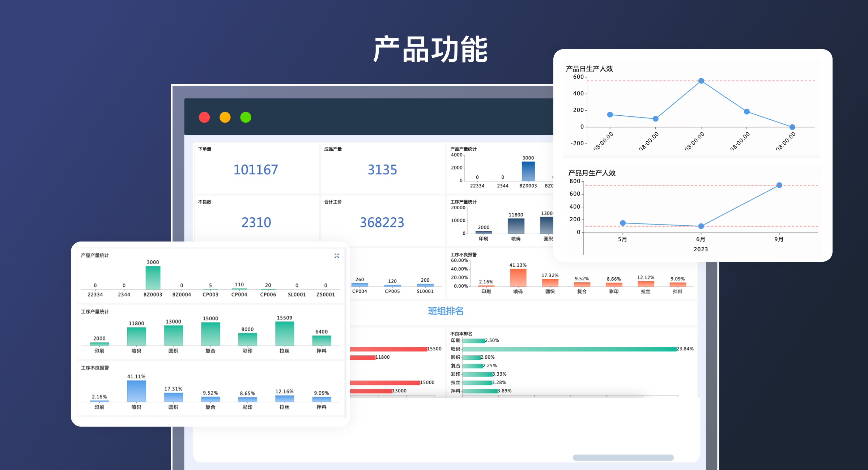Select the 拉丝 bar showing 15509
Image resolution: width=868 pixels, height=470 pixels.
pos(284,333)
